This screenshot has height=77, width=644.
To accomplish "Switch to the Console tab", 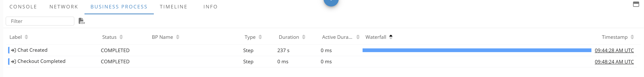I will pos(23,7).
